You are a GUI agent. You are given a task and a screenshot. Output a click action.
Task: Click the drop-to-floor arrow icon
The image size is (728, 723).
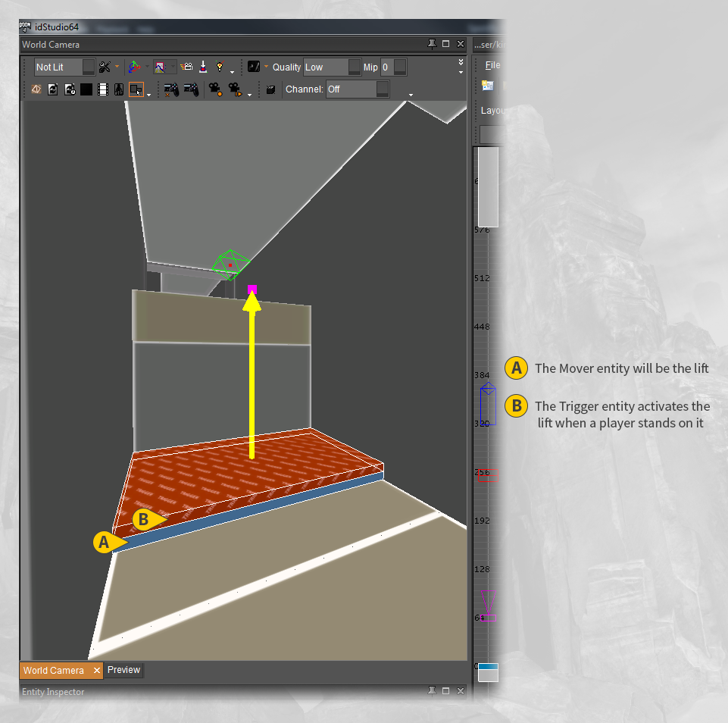coord(203,67)
